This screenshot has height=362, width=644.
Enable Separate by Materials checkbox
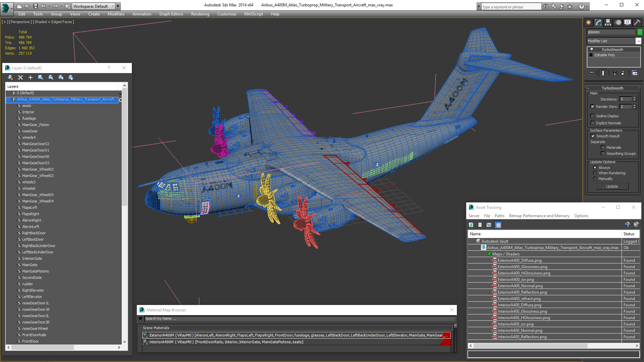click(603, 147)
